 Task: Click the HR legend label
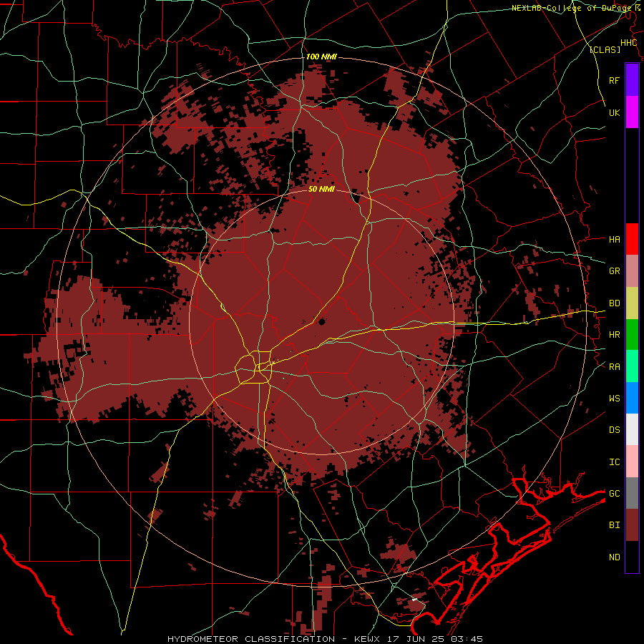[x=615, y=335]
